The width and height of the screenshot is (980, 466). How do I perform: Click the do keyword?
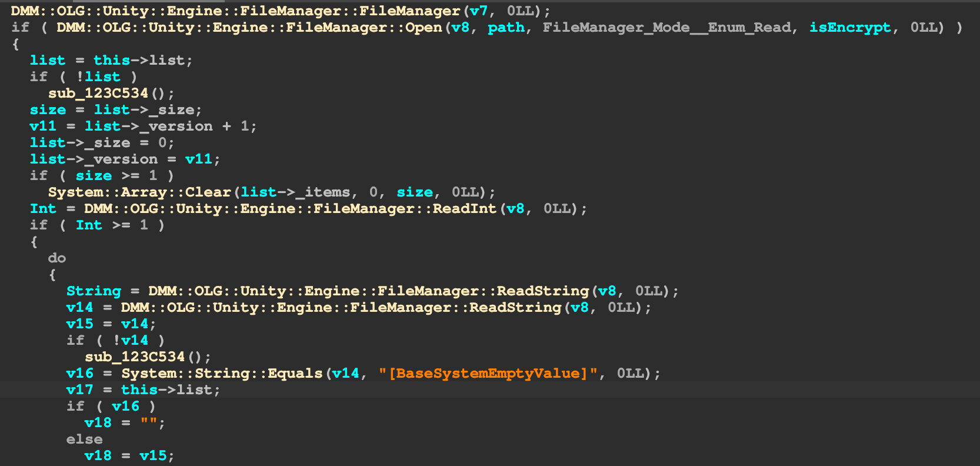(x=57, y=258)
